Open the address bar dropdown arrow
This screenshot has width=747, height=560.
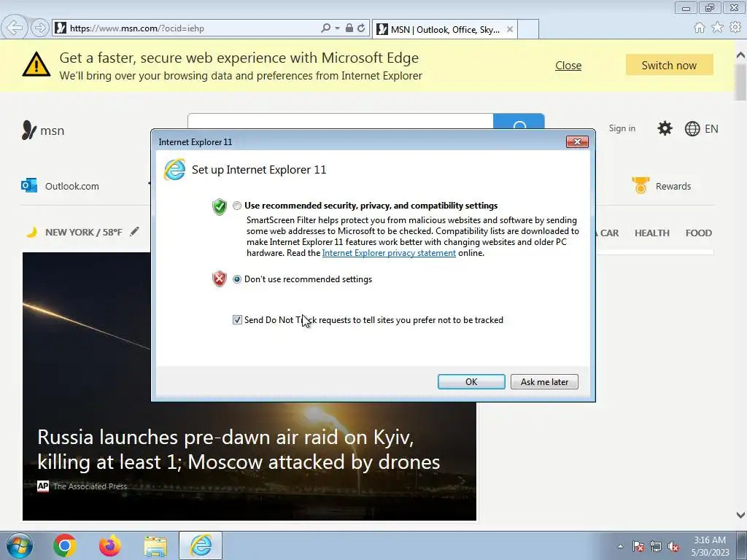(x=337, y=28)
